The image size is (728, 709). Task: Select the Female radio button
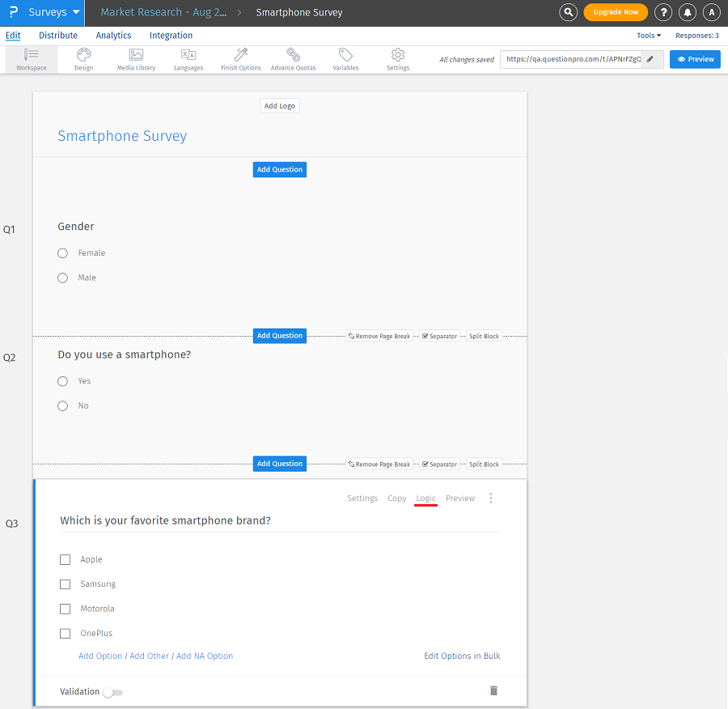62,253
